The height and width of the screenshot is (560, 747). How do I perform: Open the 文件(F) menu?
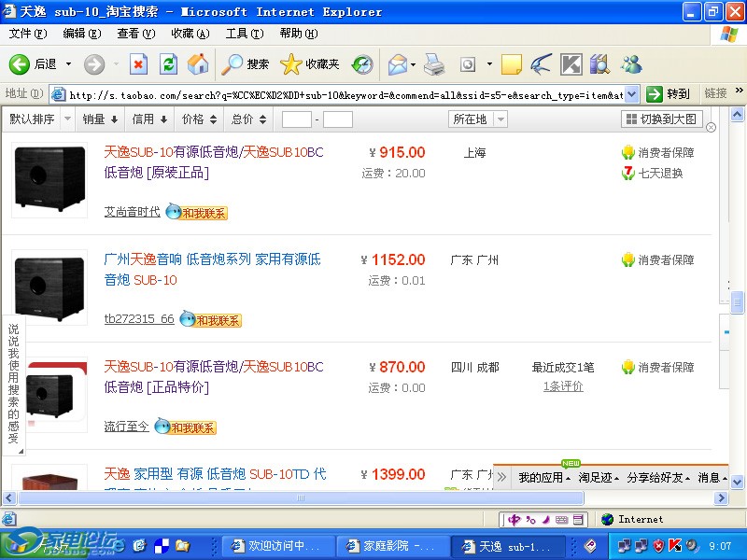coord(28,34)
